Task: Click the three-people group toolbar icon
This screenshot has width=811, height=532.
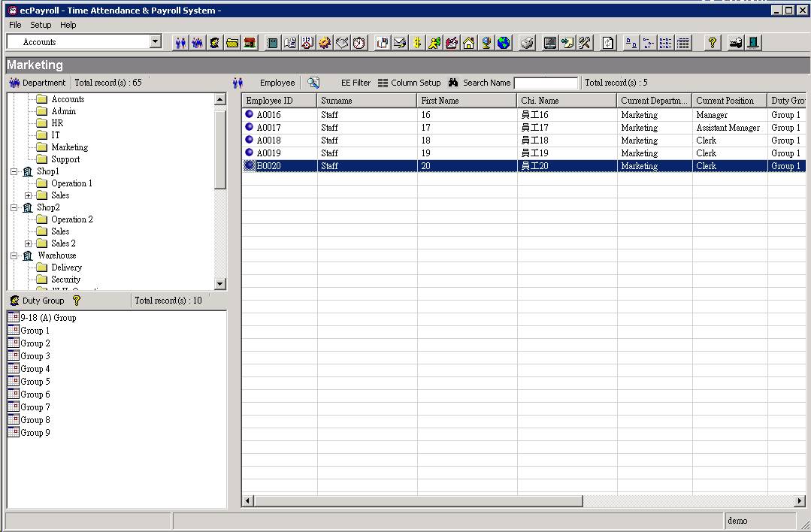Action: coord(197,43)
